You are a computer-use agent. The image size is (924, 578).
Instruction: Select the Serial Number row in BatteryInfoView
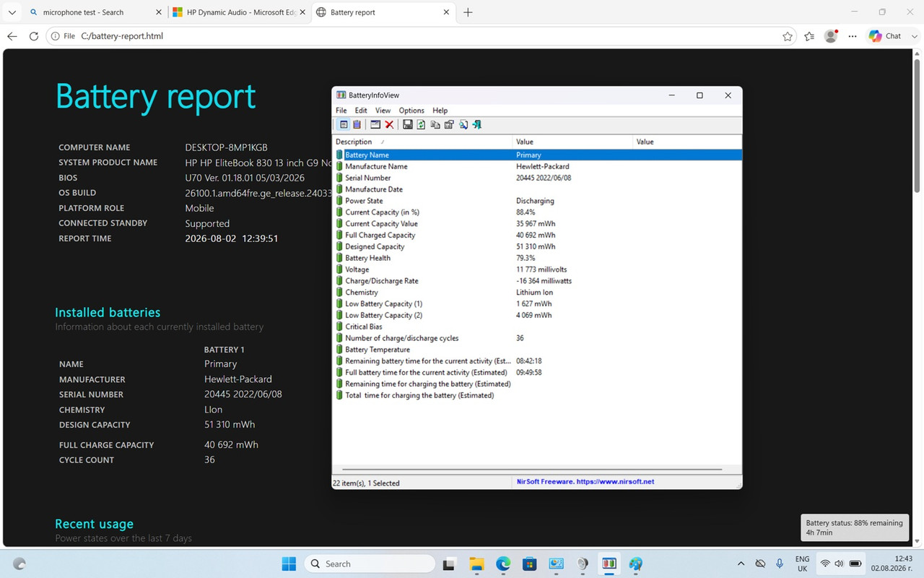tap(537, 178)
